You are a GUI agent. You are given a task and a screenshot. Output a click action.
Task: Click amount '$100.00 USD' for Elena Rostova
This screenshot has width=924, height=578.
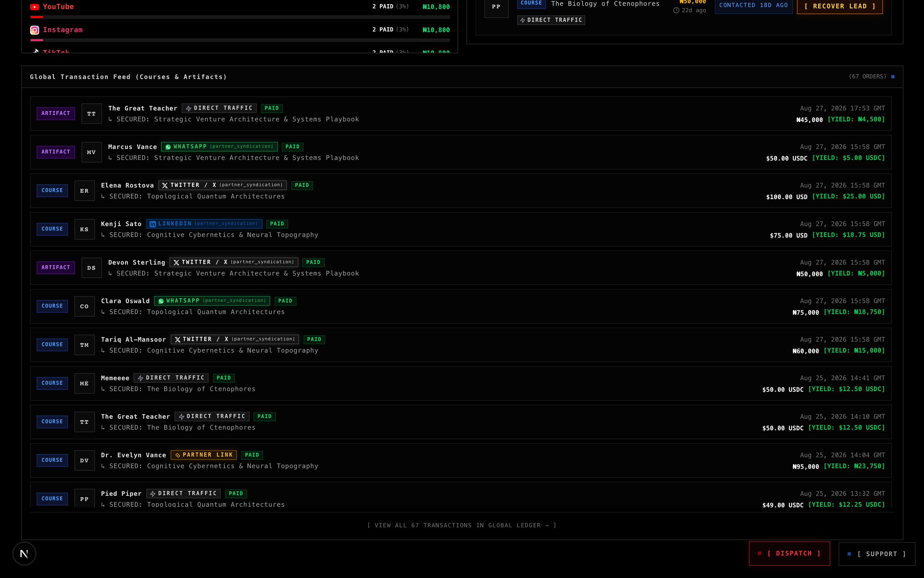[x=787, y=197]
